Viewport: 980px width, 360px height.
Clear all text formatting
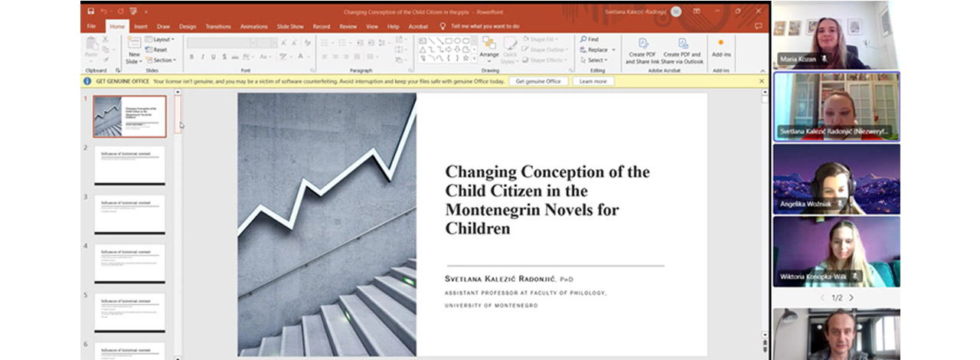[x=308, y=43]
